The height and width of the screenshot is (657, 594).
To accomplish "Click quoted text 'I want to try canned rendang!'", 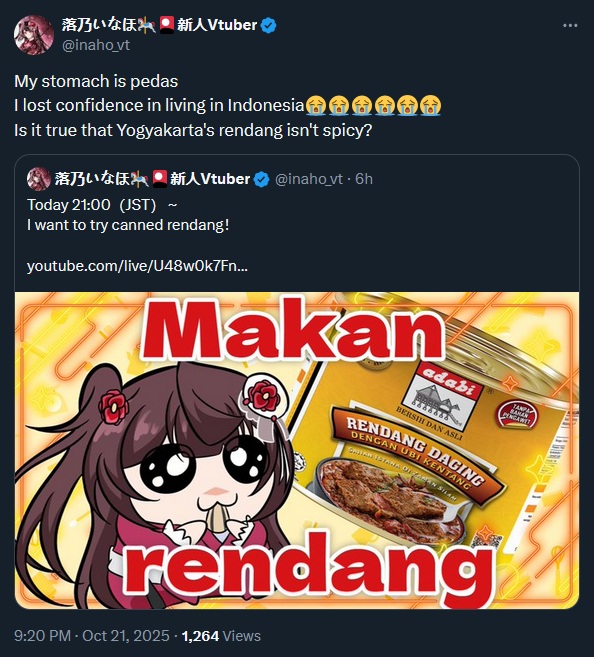I will [128, 225].
